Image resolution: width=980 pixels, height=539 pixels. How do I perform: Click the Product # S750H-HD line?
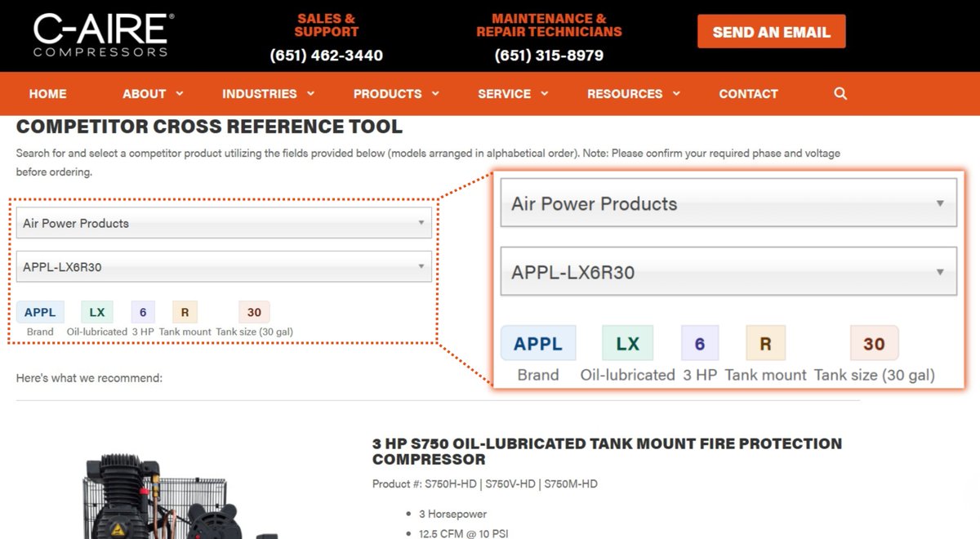pyautogui.click(x=485, y=484)
